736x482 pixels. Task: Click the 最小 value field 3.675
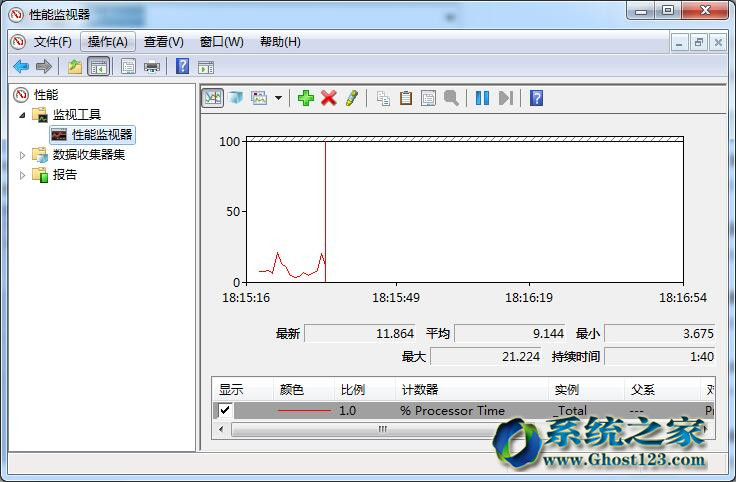point(659,334)
